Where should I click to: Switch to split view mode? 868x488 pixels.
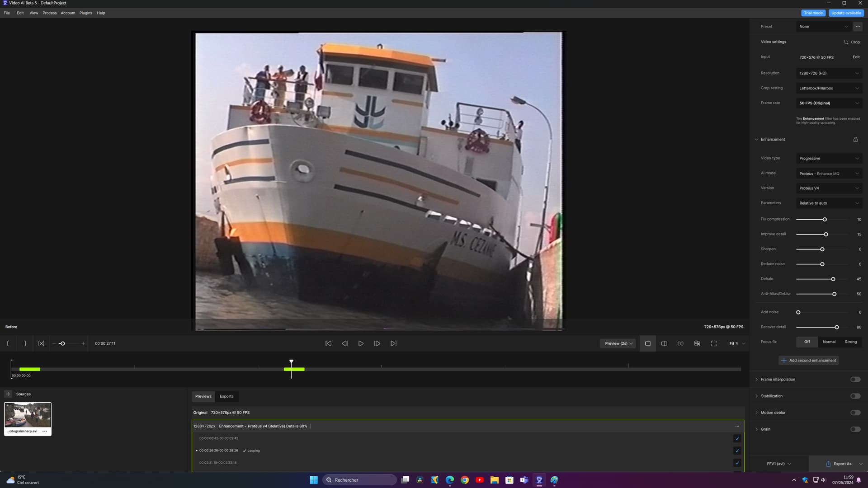tap(664, 343)
